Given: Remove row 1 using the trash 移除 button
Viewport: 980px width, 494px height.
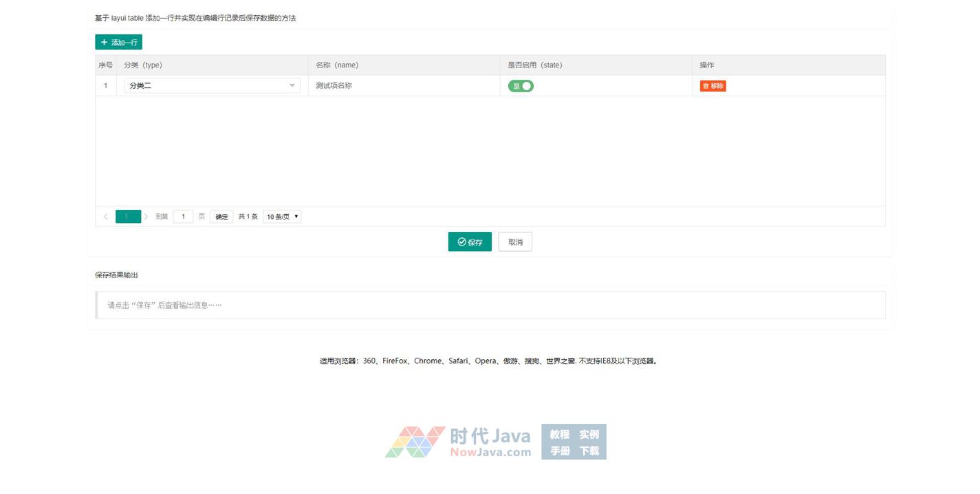Looking at the screenshot, I should [x=712, y=86].
